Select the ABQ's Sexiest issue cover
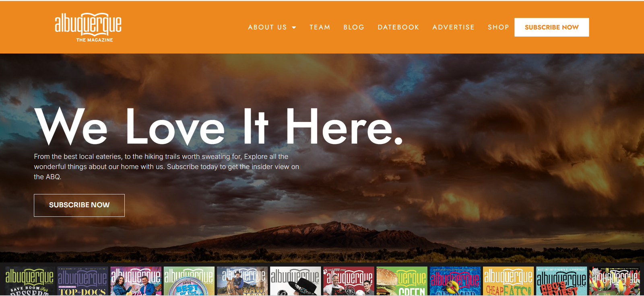 coord(561,281)
